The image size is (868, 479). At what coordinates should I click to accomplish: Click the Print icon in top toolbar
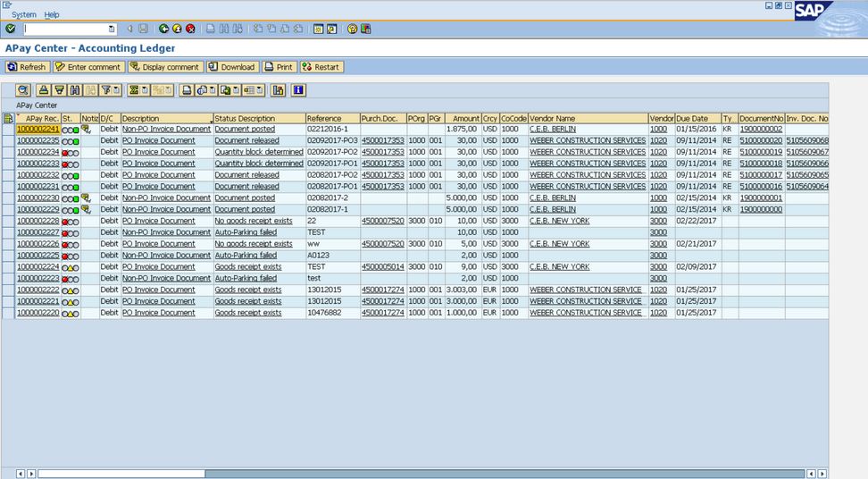(x=211, y=29)
